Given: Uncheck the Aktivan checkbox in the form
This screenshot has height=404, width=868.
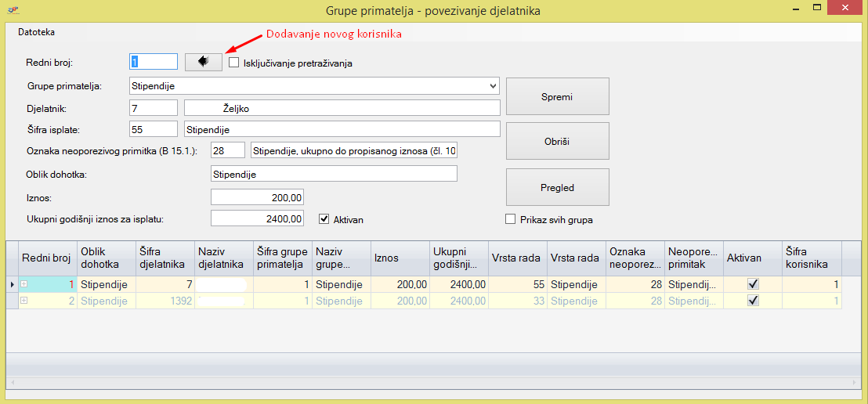Looking at the screenshot, I should pos(324,220).
